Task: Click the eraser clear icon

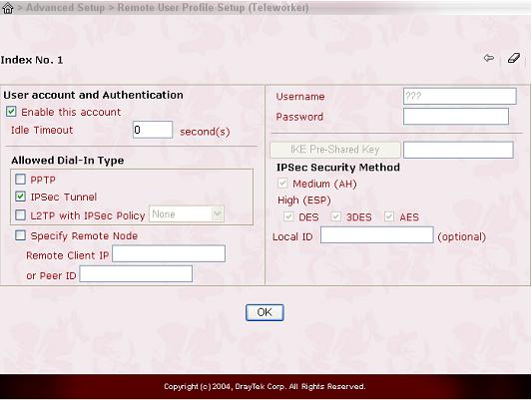Action: [x=514, y=58]
